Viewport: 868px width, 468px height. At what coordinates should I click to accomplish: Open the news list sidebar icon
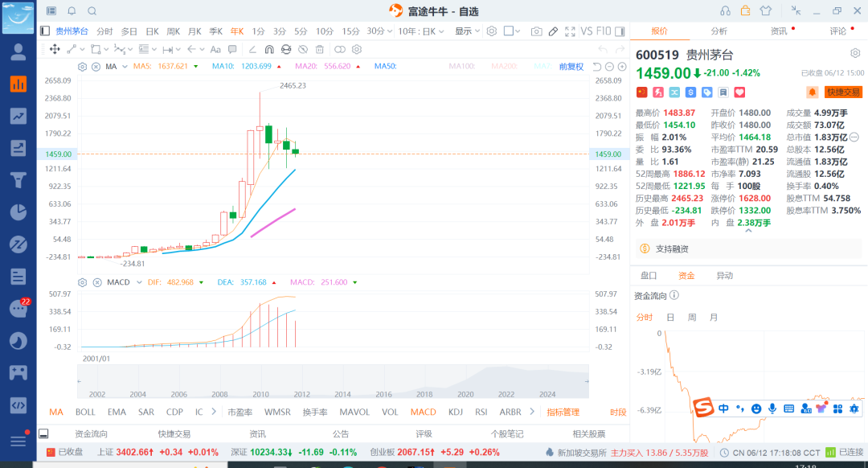18,276
